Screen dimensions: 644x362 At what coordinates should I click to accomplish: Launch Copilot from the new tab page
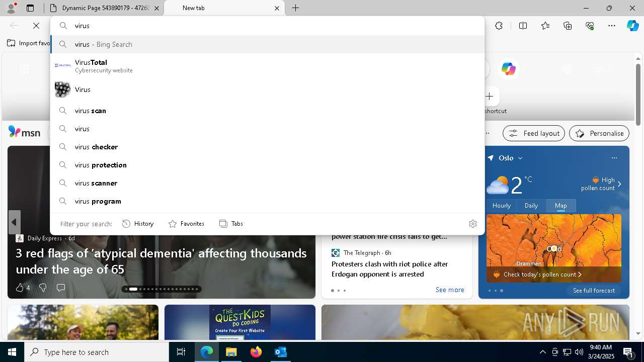pos(508,69)
